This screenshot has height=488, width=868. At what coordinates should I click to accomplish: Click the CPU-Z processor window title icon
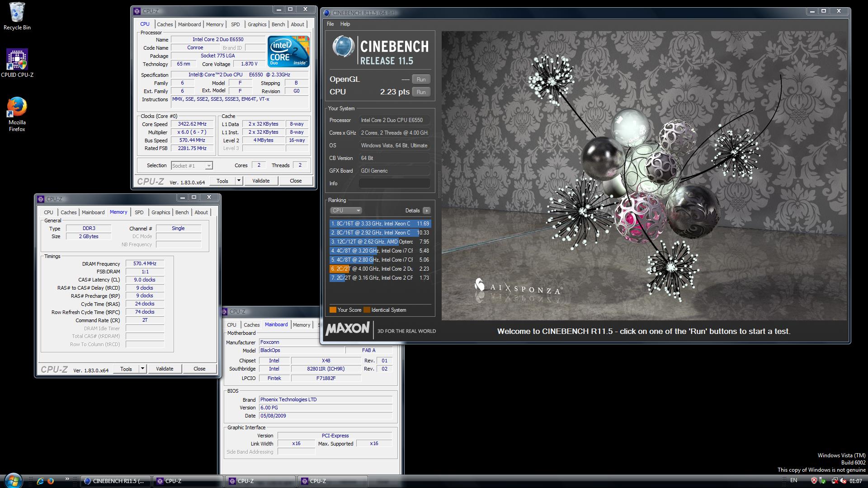coord(137,11)
